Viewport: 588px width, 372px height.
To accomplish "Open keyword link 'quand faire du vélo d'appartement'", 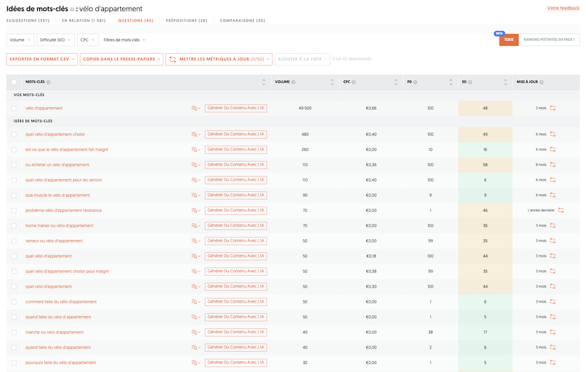I will click(x=58, y=348).
